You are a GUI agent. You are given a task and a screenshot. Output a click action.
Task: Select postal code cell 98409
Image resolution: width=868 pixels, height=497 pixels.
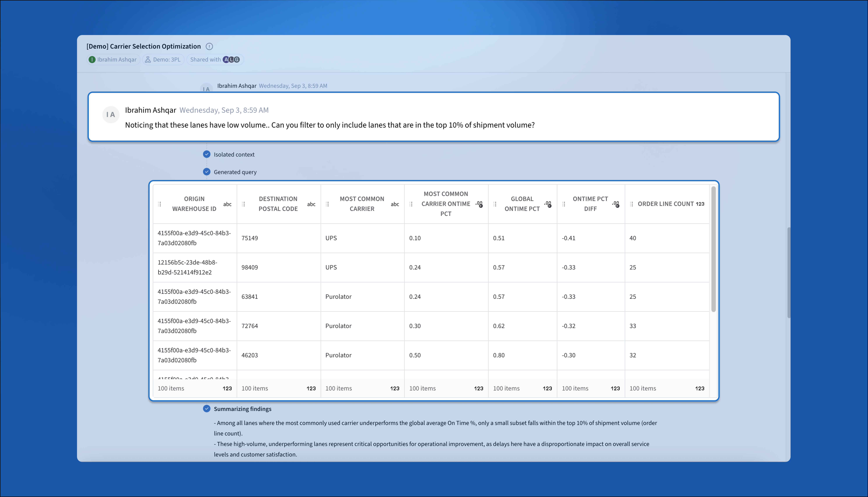tap(279, 267)
